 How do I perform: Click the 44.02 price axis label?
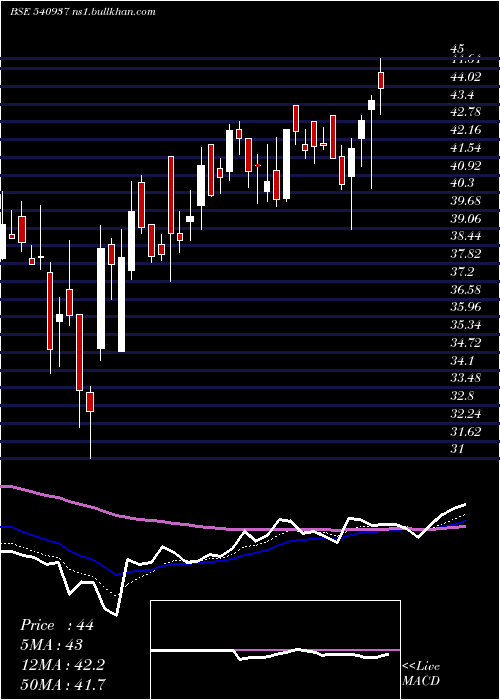(x=466, y=77)
